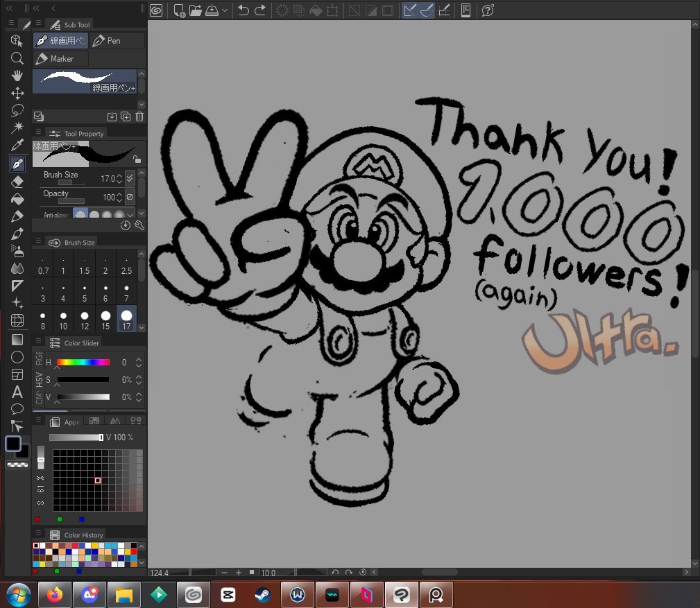This screenshot has width=700, height=608.
Task: Select the Frame border tool
Action: [17, 374]
